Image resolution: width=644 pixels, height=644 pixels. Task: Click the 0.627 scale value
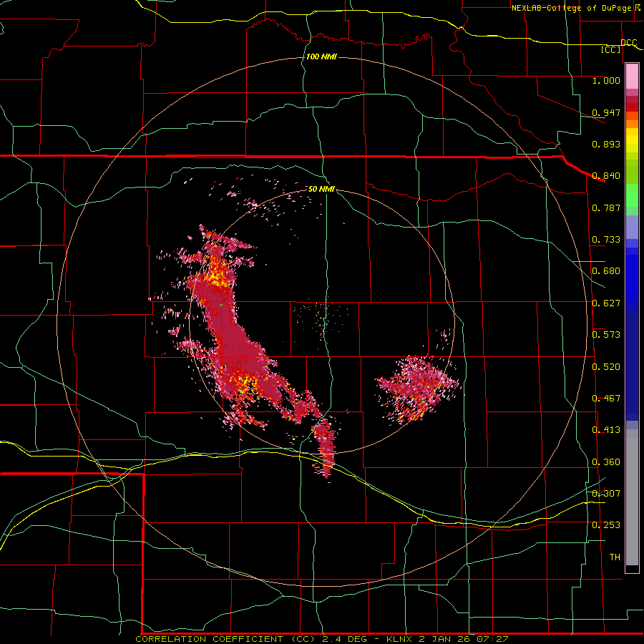pyautogui.click(x=606, y=303)
